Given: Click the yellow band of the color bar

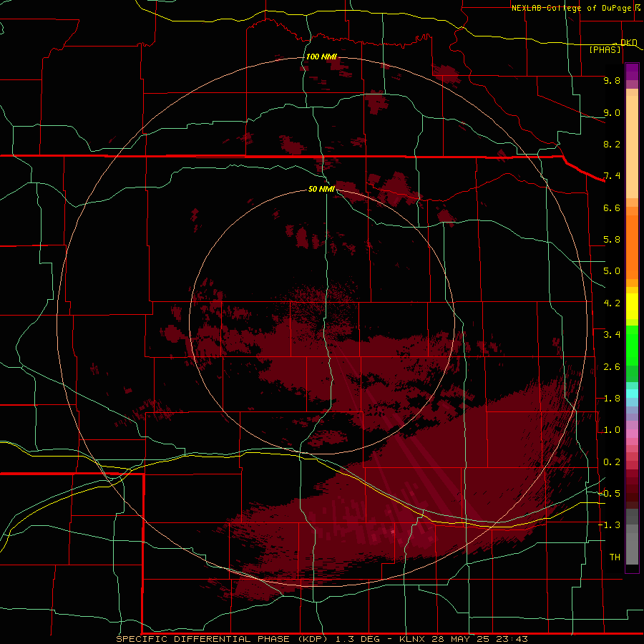Looking at the screenshot, I should 632,306.
